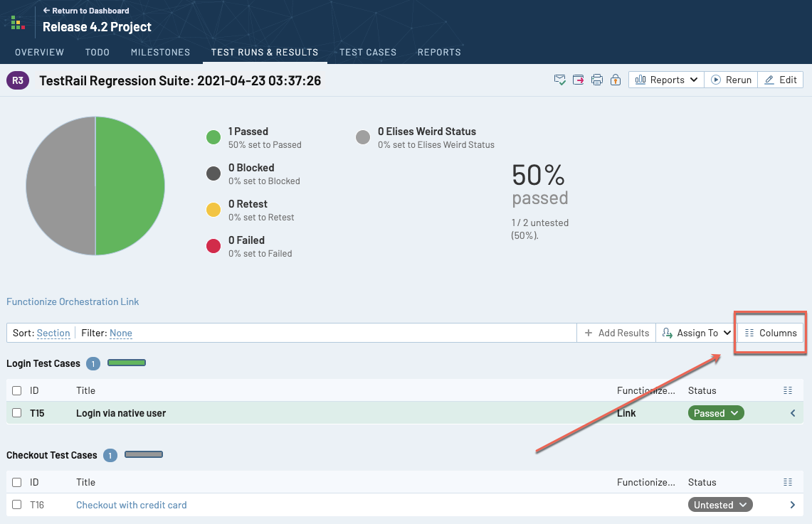This screenshot has width=812, height=524.
Task: Click the Login via native user title
Action: tap(121, 413)
